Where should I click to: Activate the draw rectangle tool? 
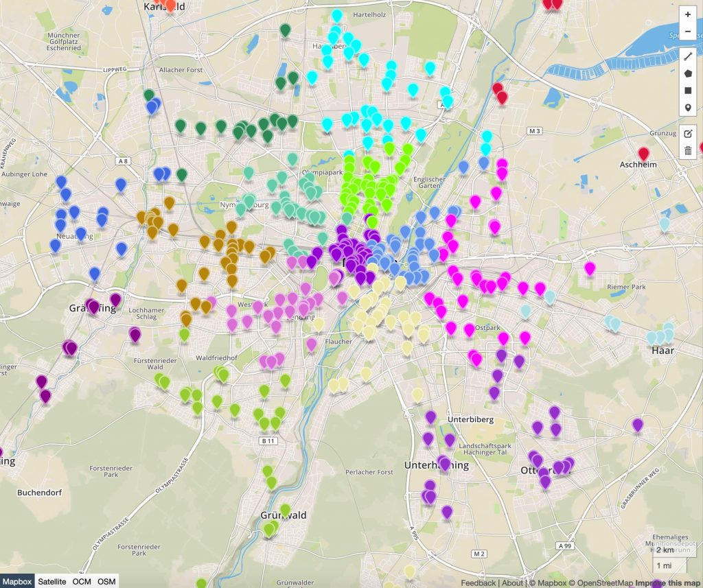click(688, 91)
